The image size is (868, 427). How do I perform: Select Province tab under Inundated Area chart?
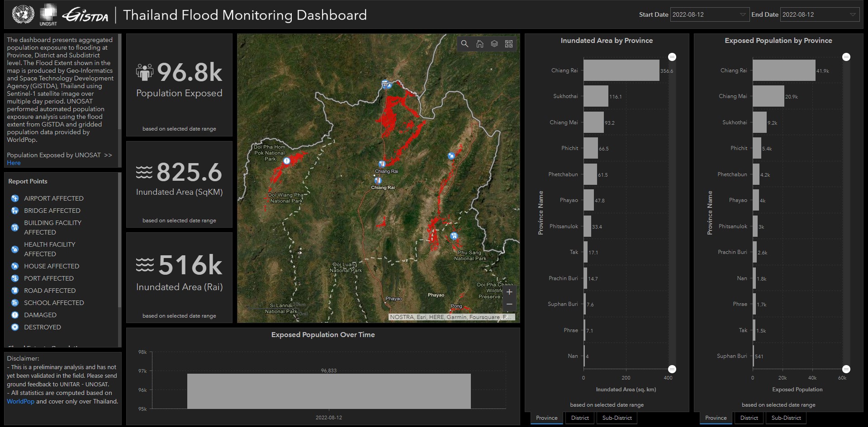tap(546, 418)
